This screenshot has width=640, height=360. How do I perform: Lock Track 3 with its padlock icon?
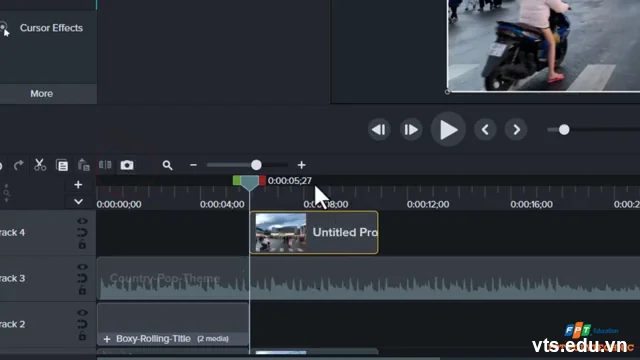[82, 290]
